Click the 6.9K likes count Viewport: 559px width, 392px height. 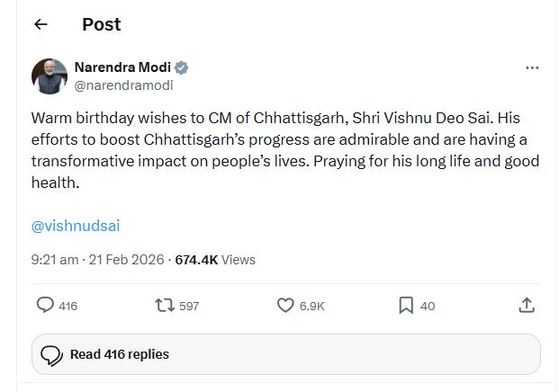[x=311, y=307]
